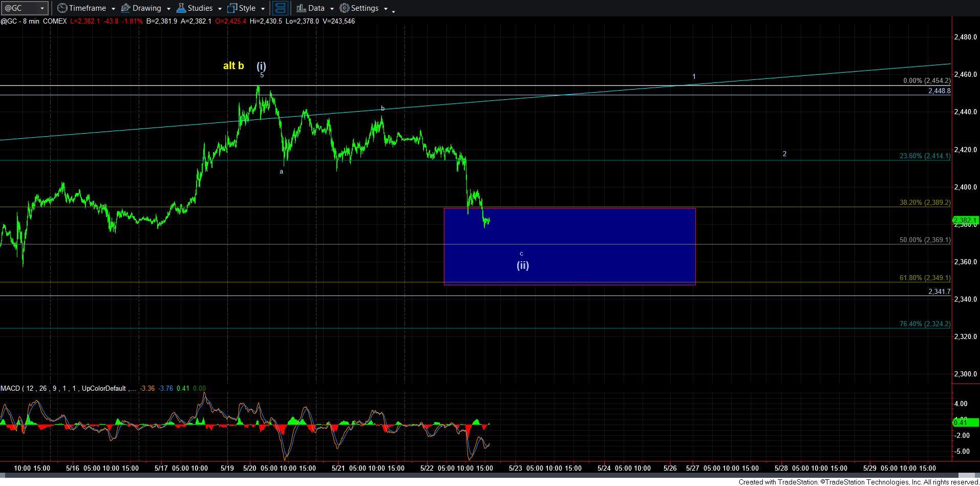Click the 'b' wave label near trendline

(x=382, y=109)
